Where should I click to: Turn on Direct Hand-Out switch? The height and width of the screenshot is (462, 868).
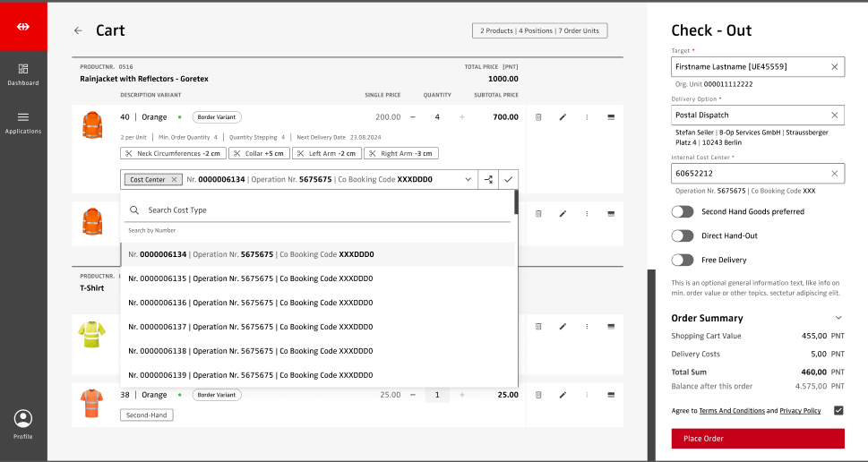(x=683, y=235)
